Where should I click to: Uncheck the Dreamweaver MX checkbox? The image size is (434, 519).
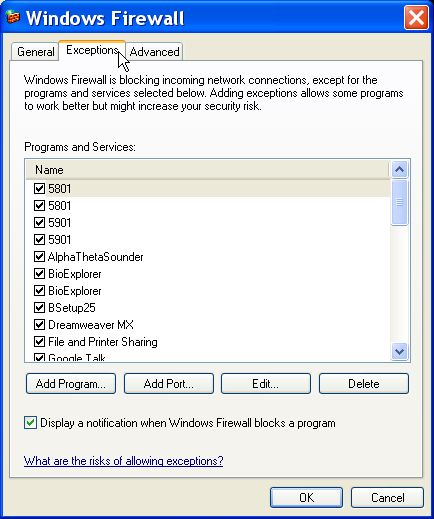(39, 324)
